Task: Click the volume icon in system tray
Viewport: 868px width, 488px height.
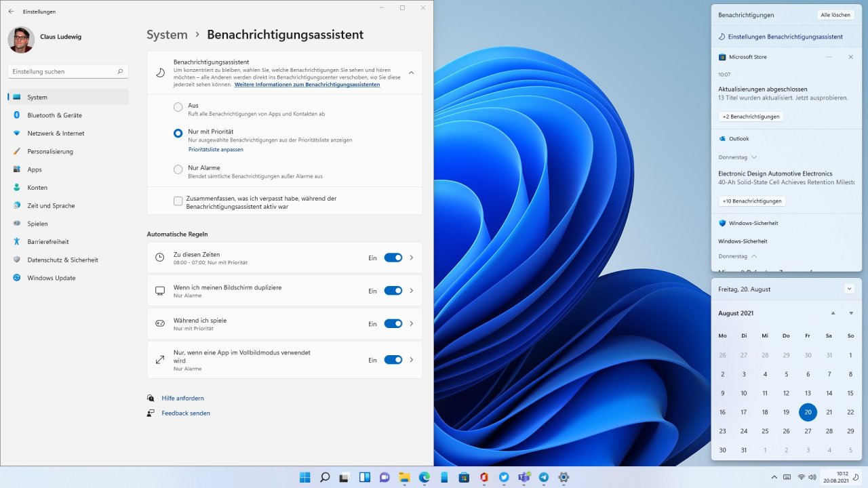Action: coord(812,477)
